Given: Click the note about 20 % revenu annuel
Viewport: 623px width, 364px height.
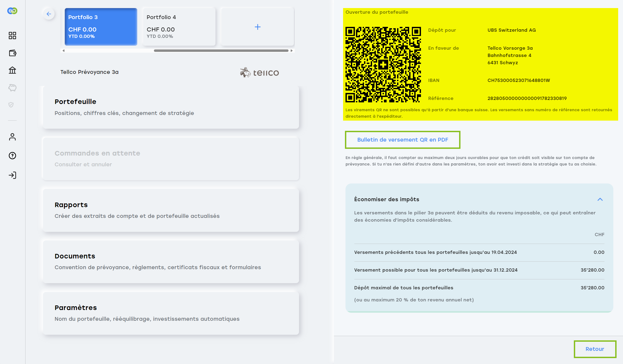Looking at the screenshot, I should coord(414,300).
